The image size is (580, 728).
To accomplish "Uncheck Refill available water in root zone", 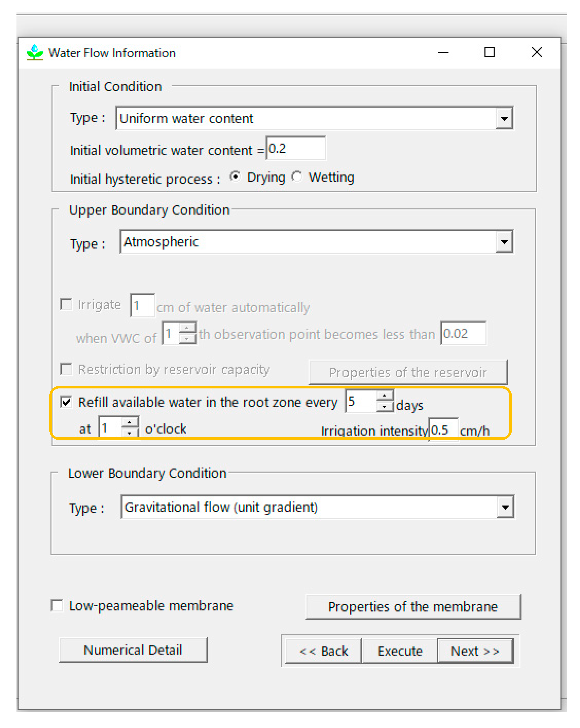I will pos(66,402).
